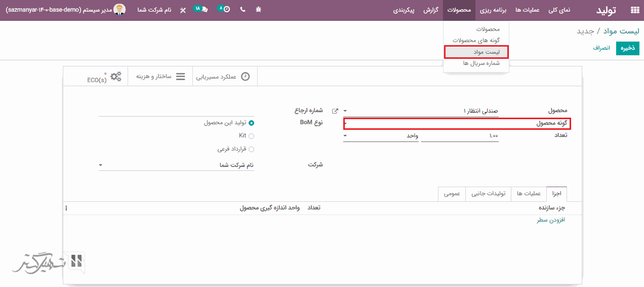Open column options kebab in components table
The image size is (644, 287).
point(66,208)
